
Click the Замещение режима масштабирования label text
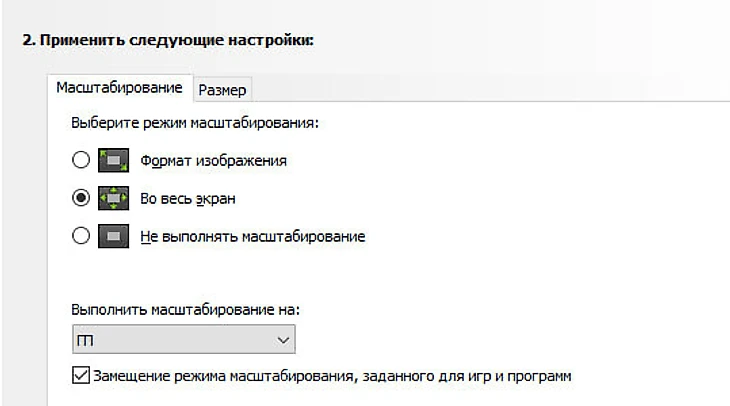[x=330, y=376]
